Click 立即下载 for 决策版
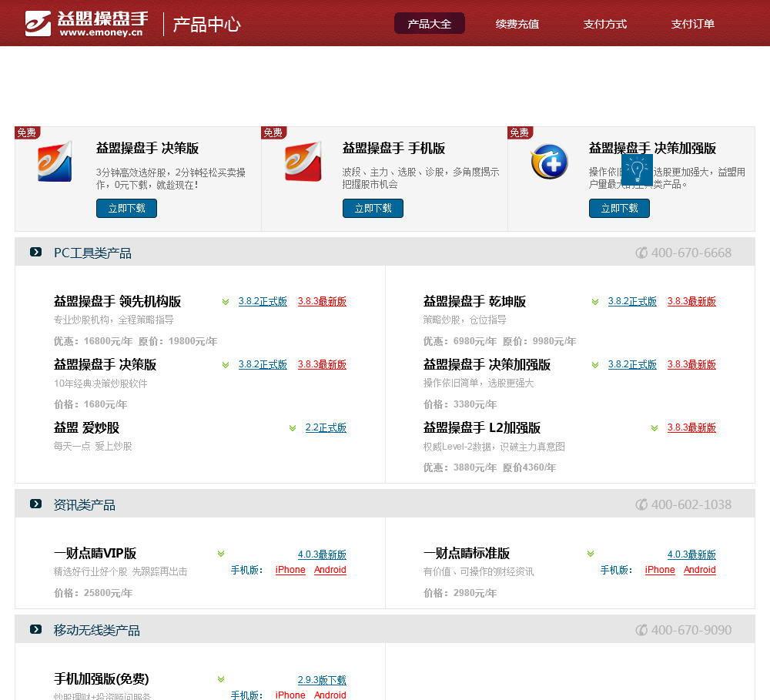This screenshot has width=770, height=700. [x=127, y=208]
